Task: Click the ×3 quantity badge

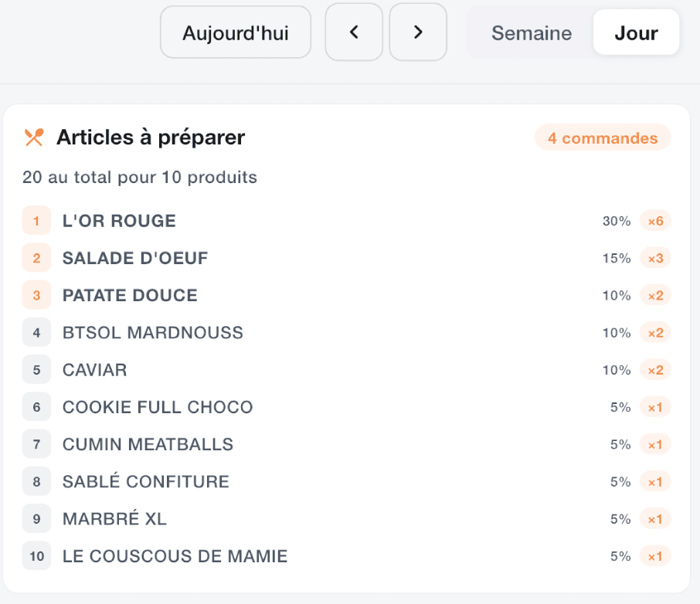Action: [655, 258]
